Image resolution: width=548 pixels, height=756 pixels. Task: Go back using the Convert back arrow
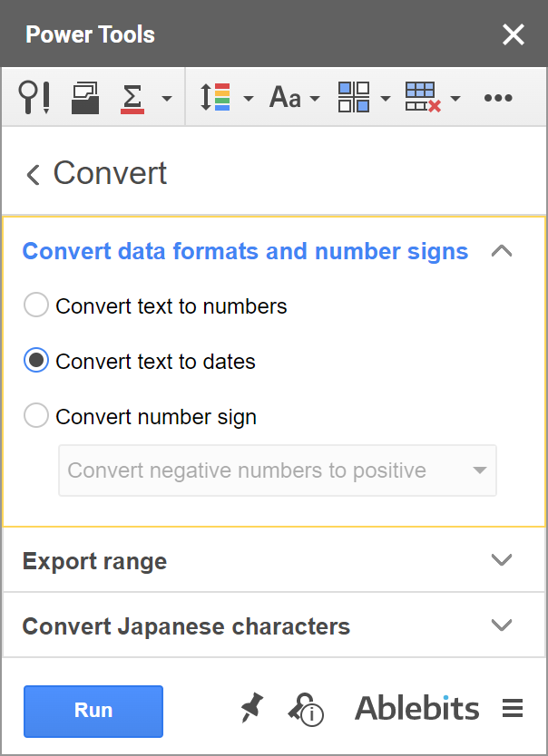click(32, 173)
